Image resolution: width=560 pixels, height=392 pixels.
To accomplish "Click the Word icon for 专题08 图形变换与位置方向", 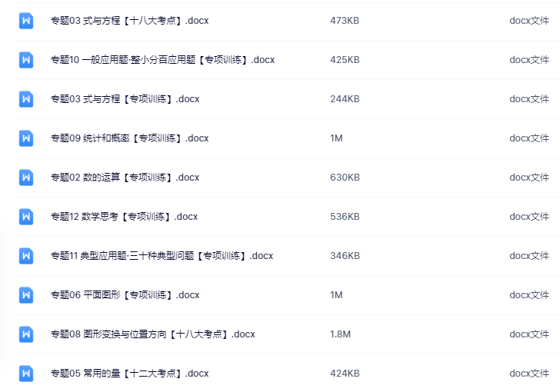I will (26, 334).
